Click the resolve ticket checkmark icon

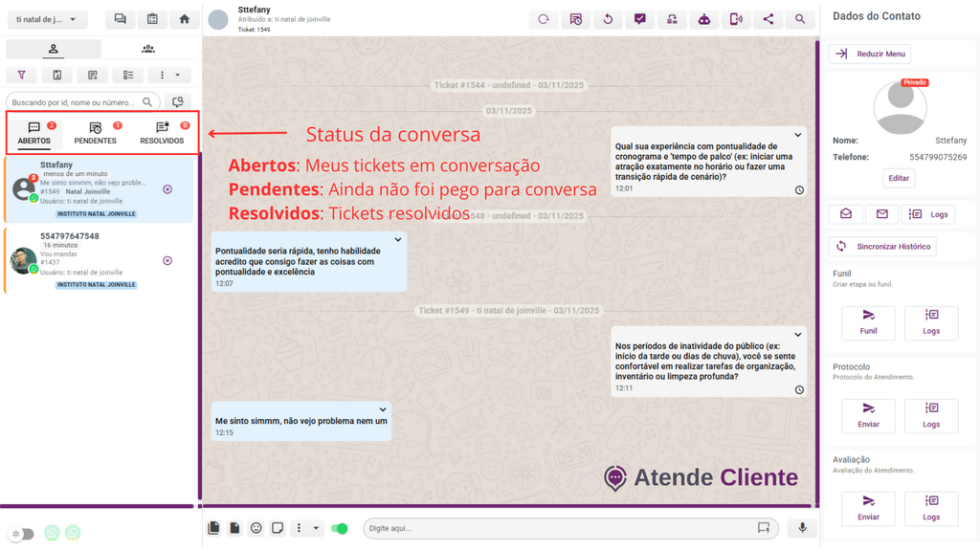pos(639,19)
